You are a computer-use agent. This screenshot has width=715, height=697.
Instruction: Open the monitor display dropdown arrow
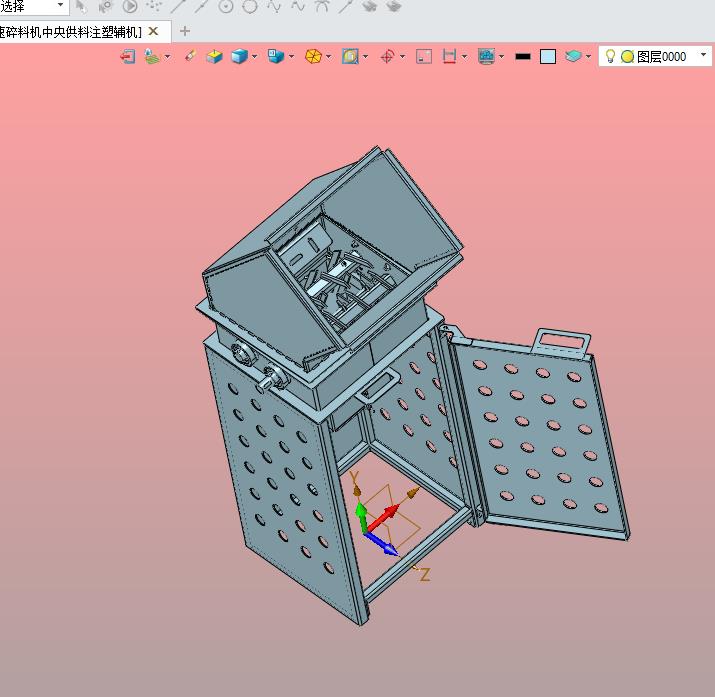pyautogui.click(x=502, y=57)
